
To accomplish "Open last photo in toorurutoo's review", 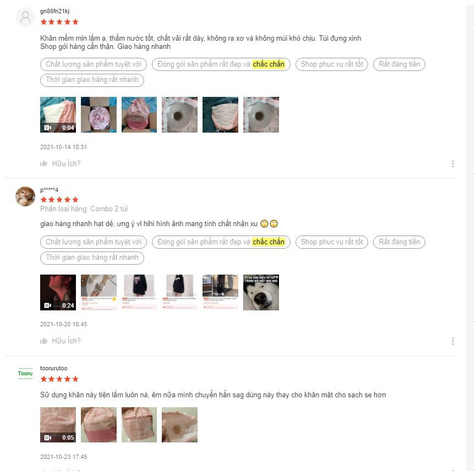I will [x=180, y=425].
